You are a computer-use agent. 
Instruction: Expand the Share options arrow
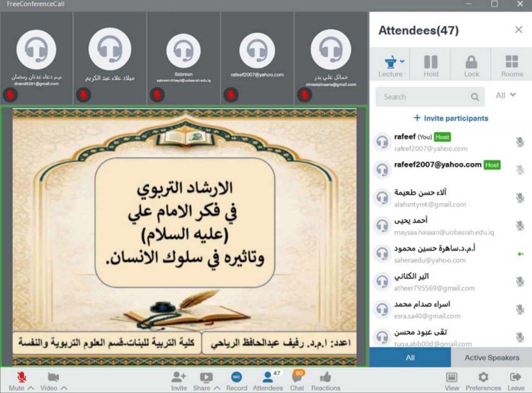click(217, 388)
